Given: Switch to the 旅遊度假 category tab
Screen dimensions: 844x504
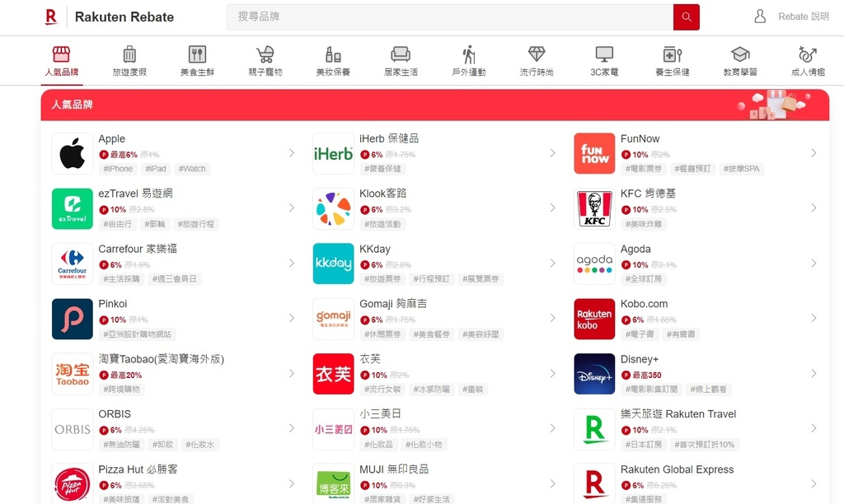Looking at the screenshot, I should click(129, 61).
